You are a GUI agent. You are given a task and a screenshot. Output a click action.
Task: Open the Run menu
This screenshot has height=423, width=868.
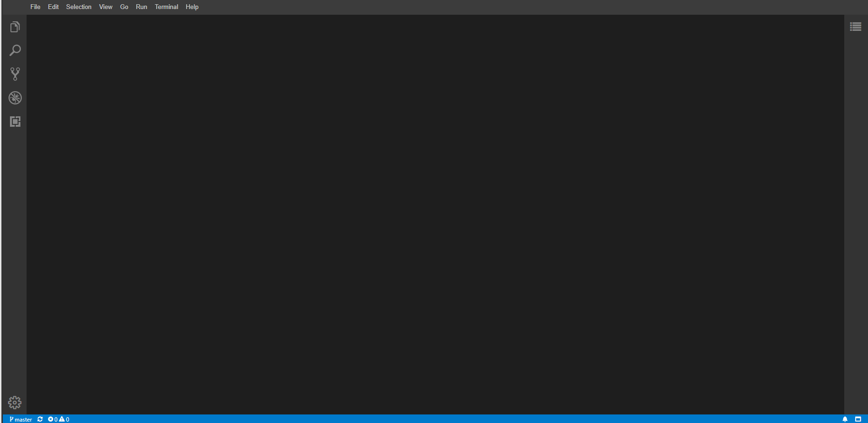pos(142,7)
